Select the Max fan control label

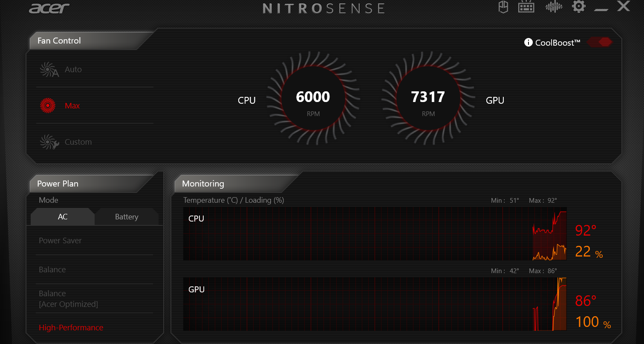[72, 105]
